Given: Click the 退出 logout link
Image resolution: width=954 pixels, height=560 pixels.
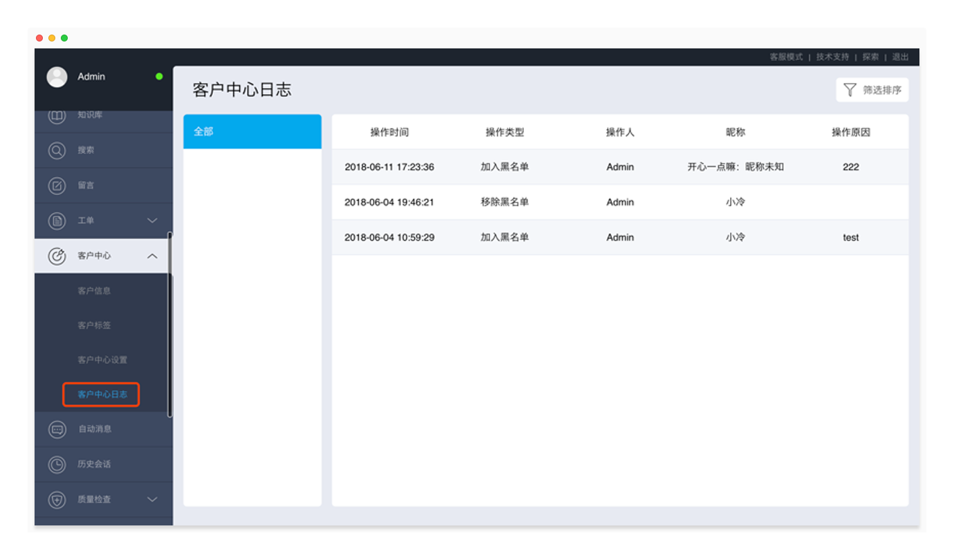Looking at the screenshot, I should click(x=900, y=57).
